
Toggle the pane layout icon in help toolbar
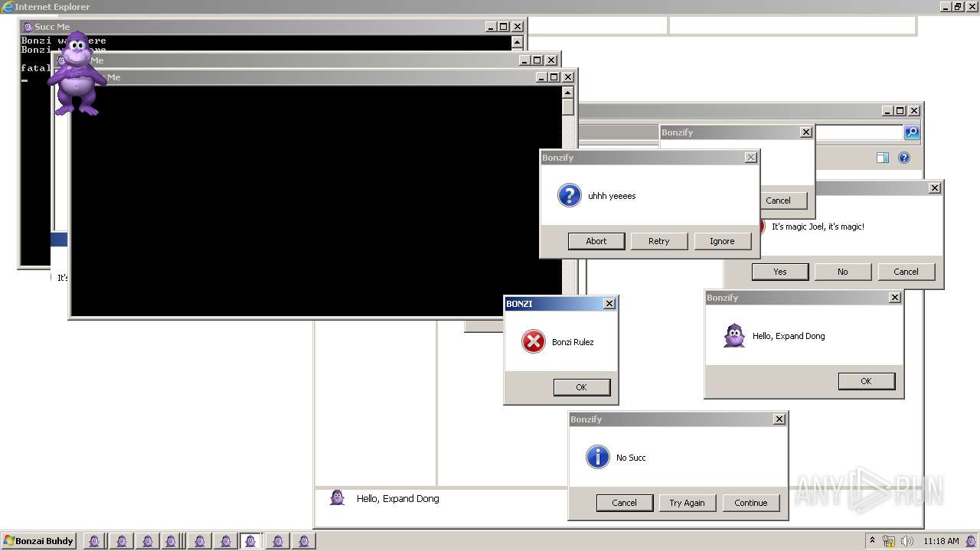pyautogui.click(x=883, y=158)
